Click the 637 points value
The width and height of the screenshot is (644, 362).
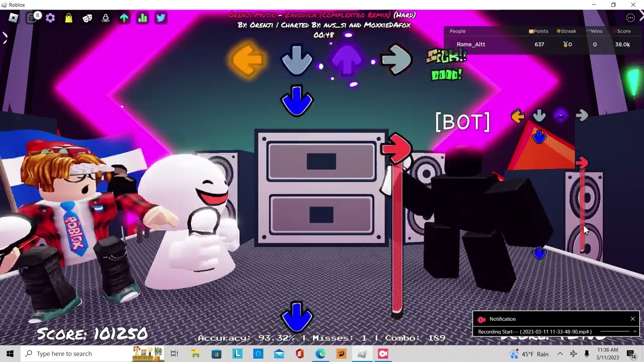[x=539, y=44]
